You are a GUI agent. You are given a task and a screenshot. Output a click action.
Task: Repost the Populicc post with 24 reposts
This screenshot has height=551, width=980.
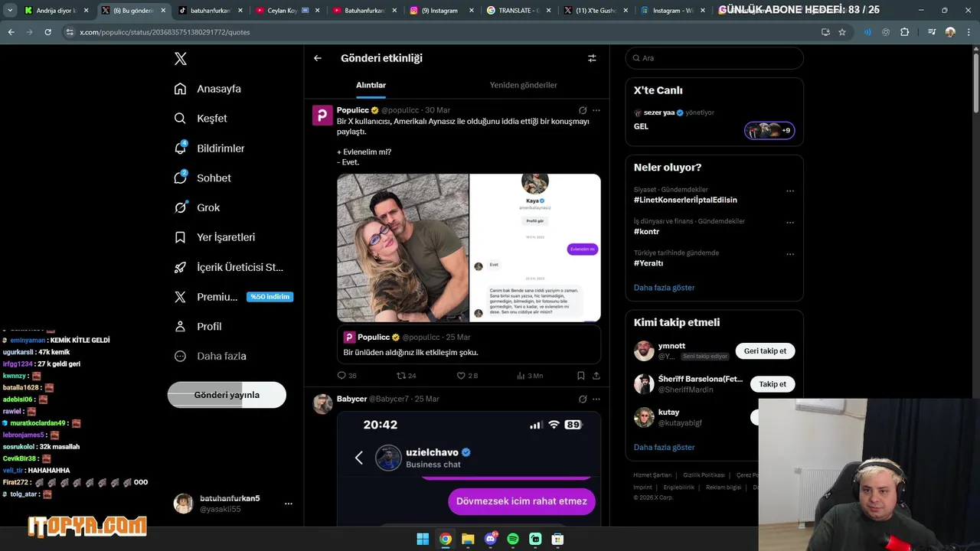click(406, 376)
